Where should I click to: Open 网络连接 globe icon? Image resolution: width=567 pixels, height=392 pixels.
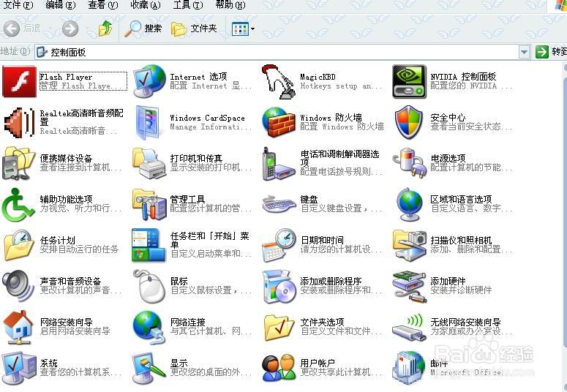point(149,327)
